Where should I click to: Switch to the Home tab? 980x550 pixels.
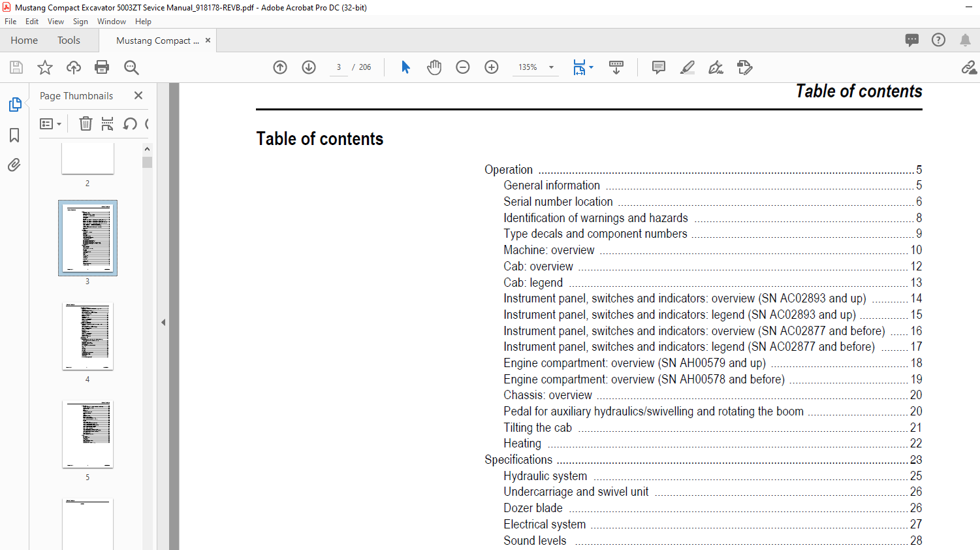tap(24, 40)
